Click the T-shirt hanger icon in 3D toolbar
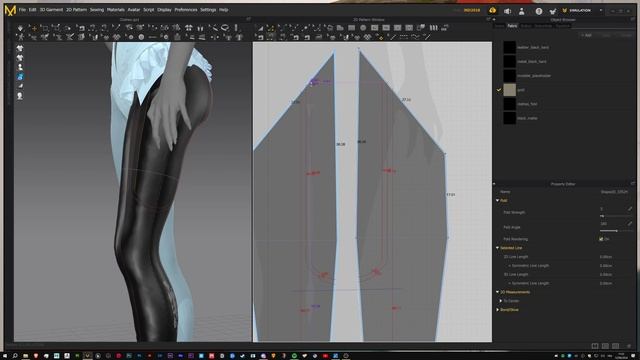 (189, 28)
